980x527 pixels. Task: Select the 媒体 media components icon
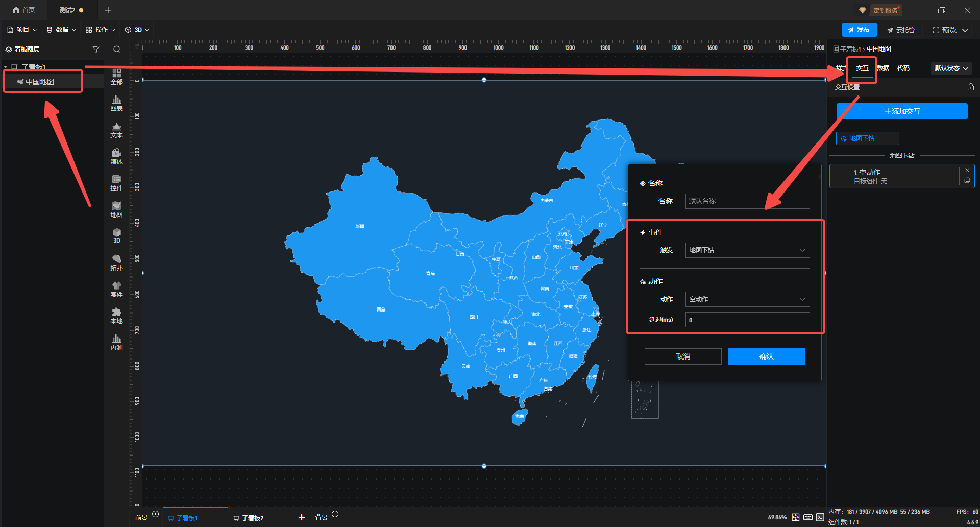(116, 156)
